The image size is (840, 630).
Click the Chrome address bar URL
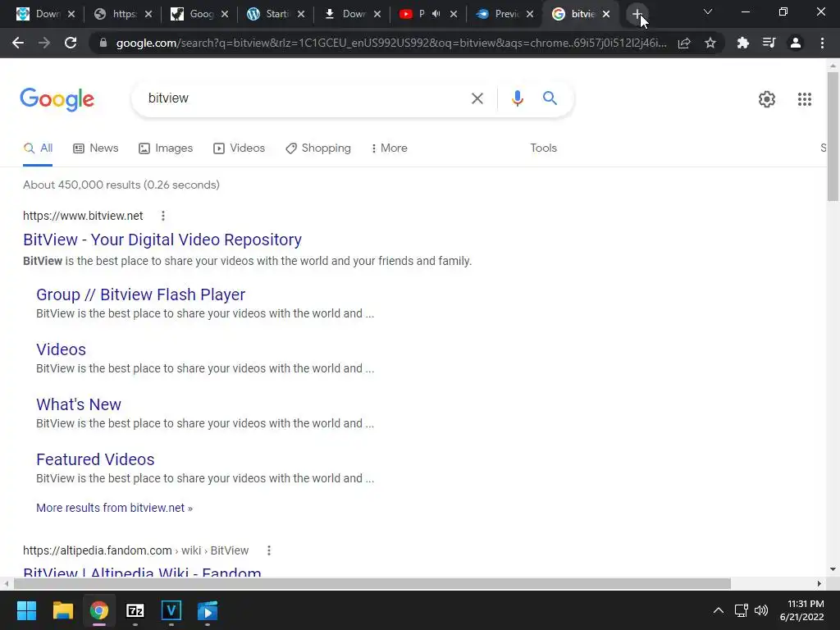[391, 43]
